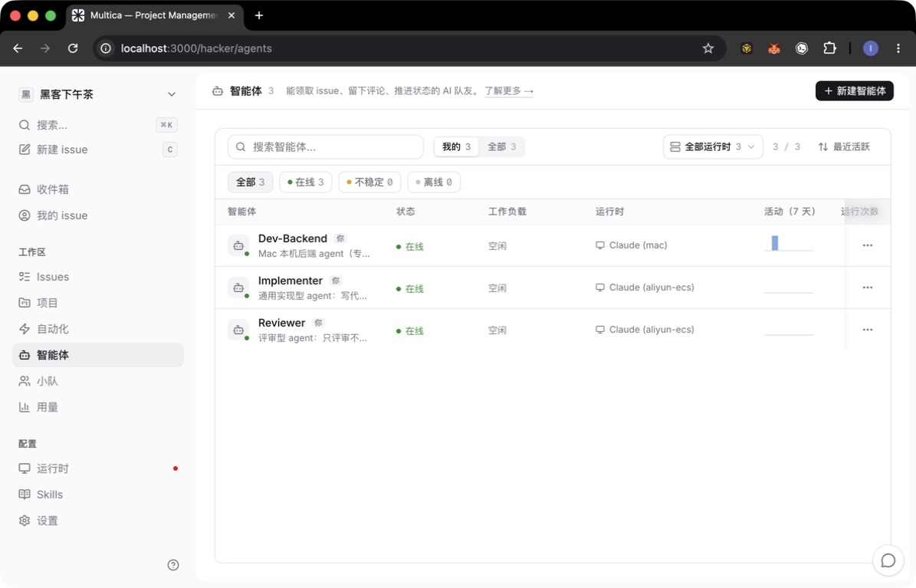Open the 项目 projects page
The height and width of the screenshot is (588, 916).
coord(97,303)
